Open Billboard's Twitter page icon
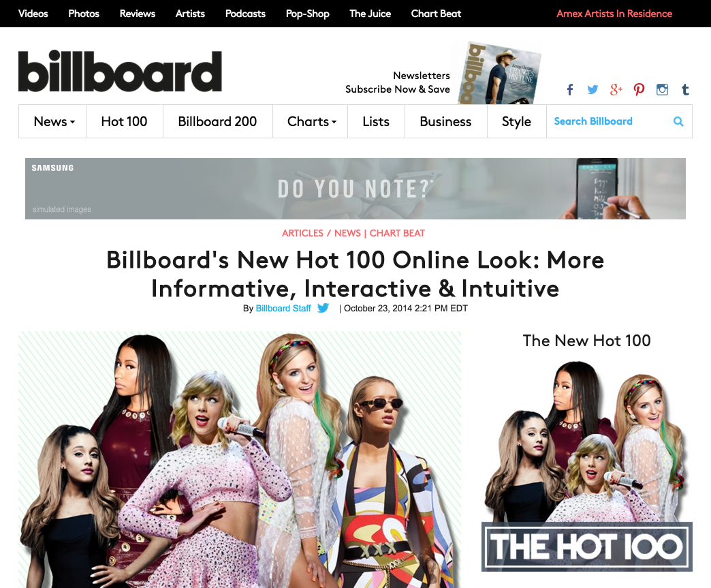 (592, 89)
